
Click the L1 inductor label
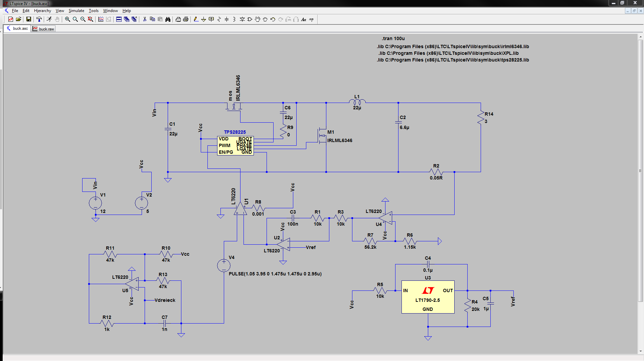click(357, 97)
